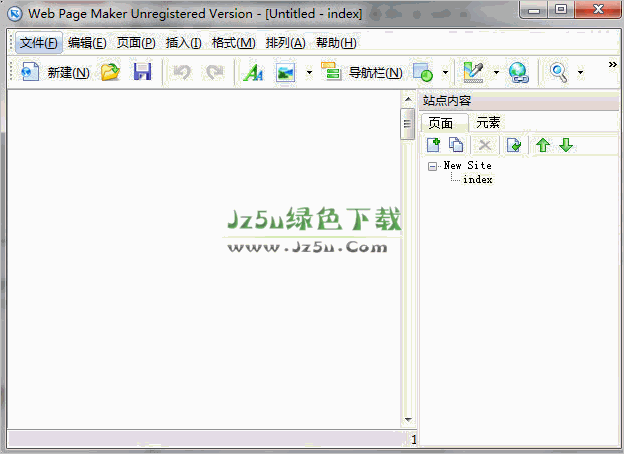
Task: Open the 插入(I) menu
Action: [183, 43]
